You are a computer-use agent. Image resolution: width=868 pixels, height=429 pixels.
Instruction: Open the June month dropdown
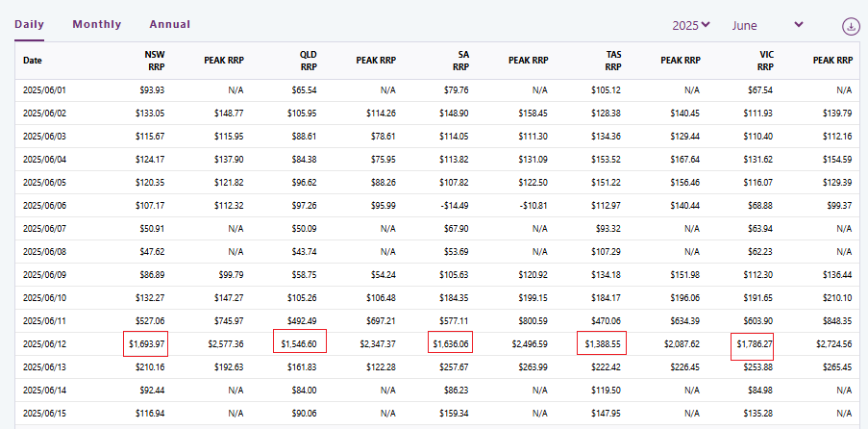[767, 25]
